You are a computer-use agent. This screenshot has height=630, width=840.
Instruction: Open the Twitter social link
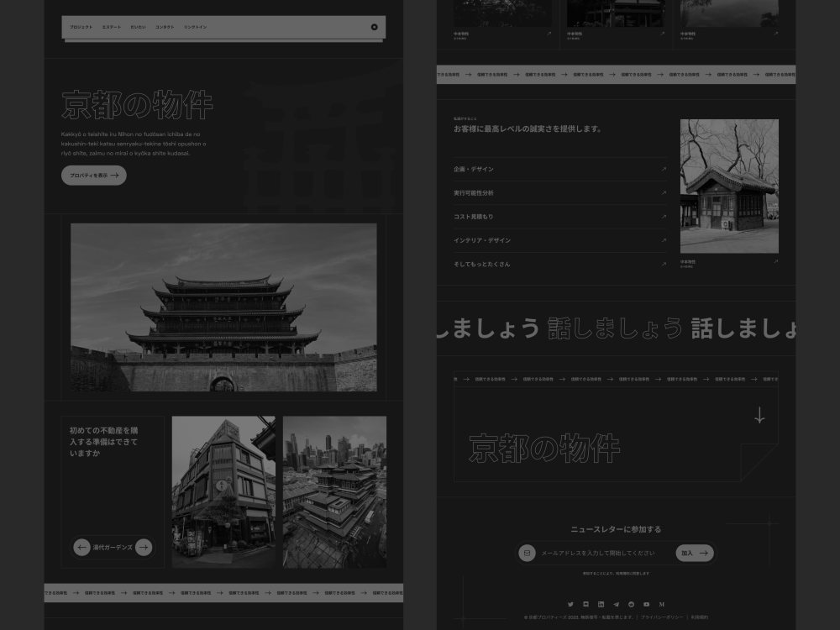570,604
